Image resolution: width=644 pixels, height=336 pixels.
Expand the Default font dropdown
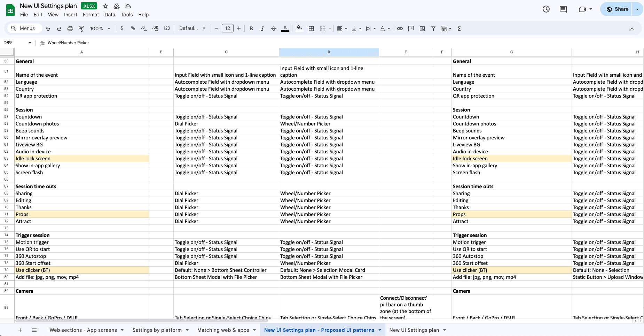pos(192,29)
